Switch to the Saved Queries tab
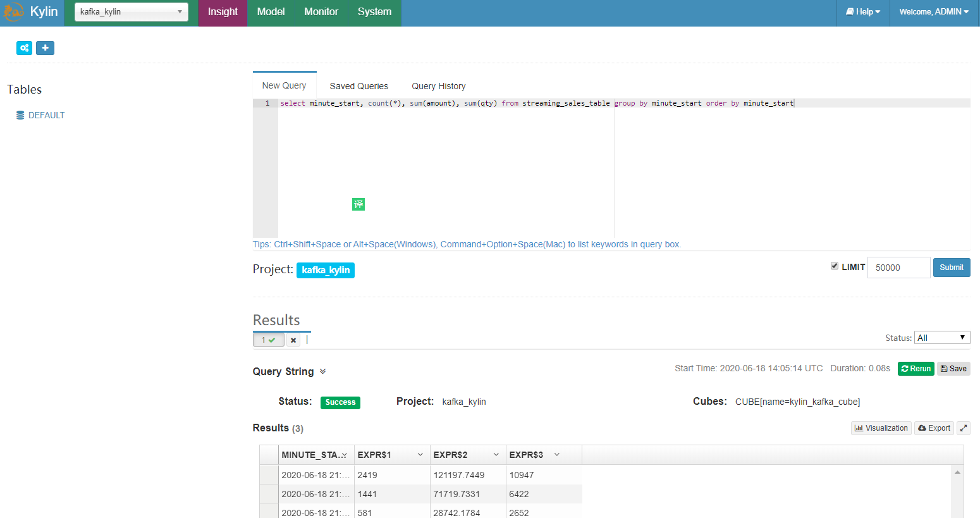 (x=359, y=86)
